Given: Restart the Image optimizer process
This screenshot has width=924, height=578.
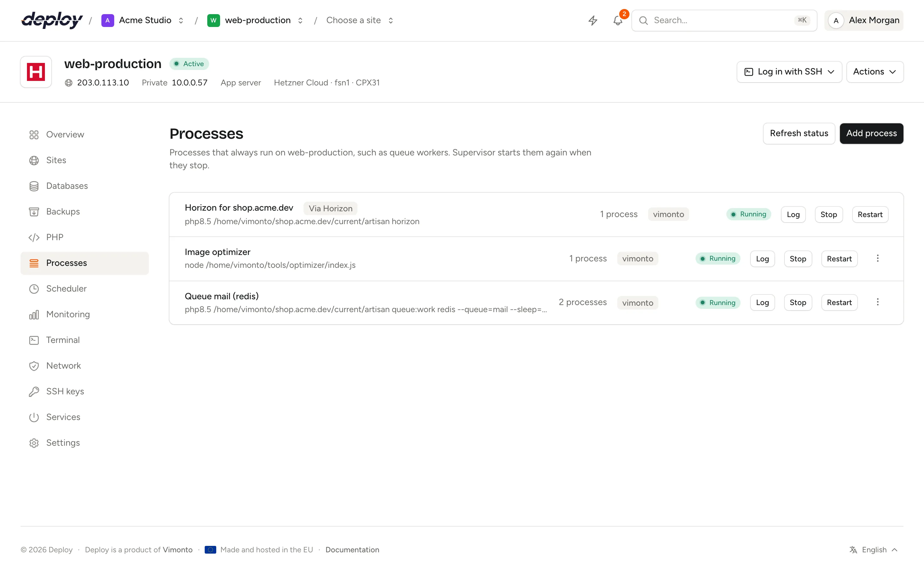Looking at the screenshot, I should 839,259.
